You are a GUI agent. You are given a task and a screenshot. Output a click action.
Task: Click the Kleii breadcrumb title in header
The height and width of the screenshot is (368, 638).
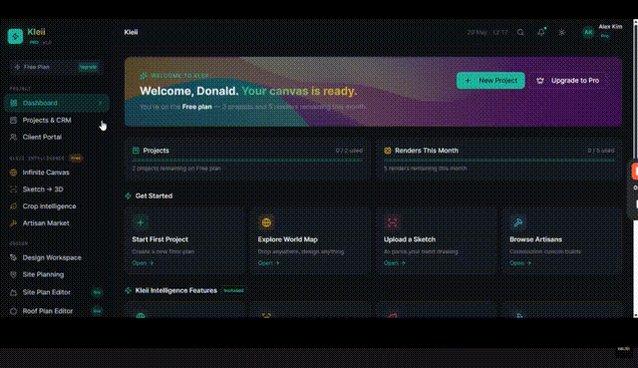click(131, 32)
